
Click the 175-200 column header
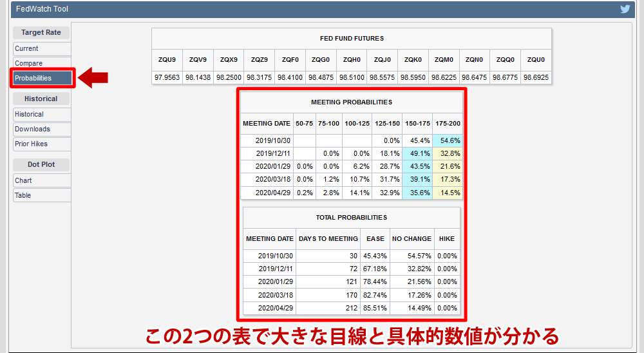(x=448, y=123)
